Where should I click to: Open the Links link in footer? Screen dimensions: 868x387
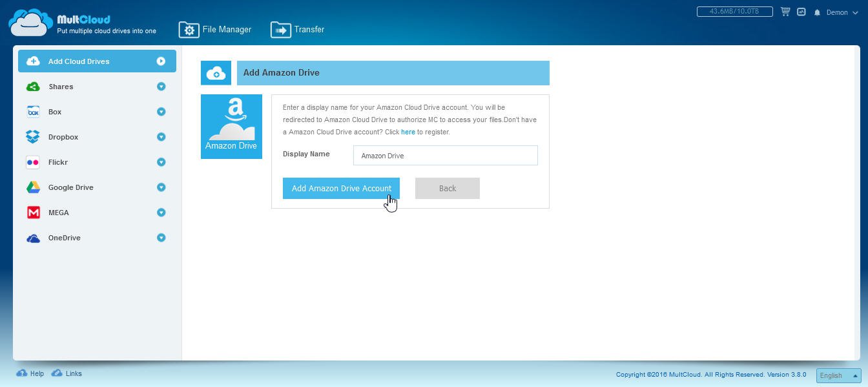pyautogui.click(x=74, y=373)
